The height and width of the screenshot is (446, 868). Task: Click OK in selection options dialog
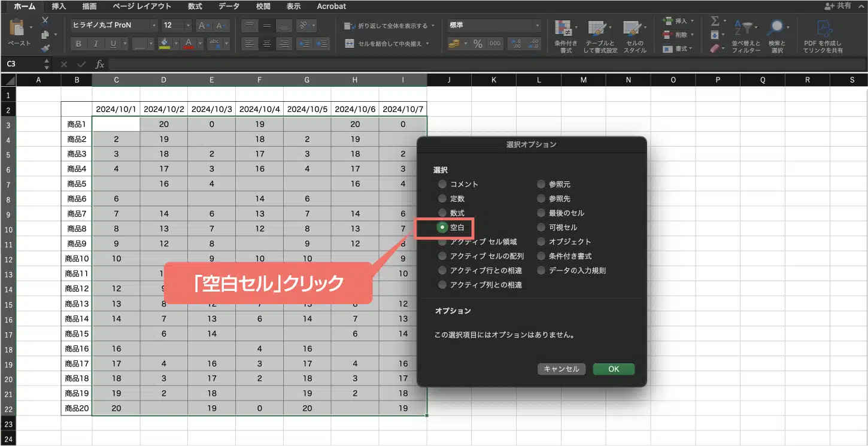click(614, 369)
